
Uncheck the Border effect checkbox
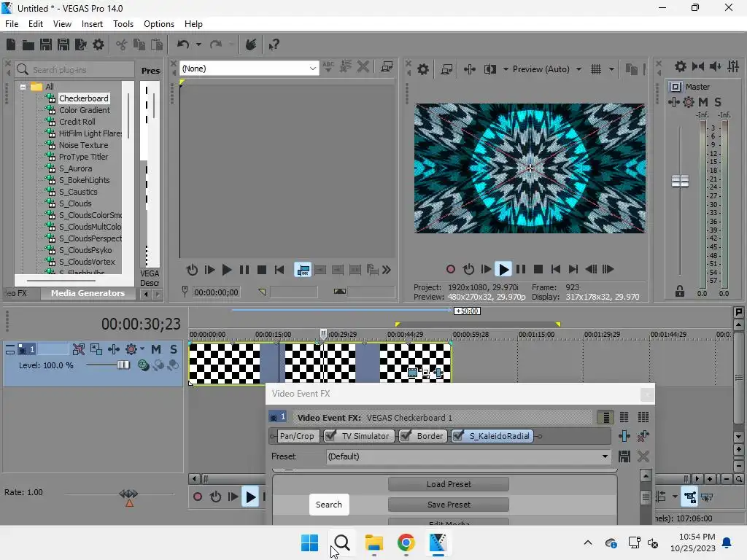[406, 435]
